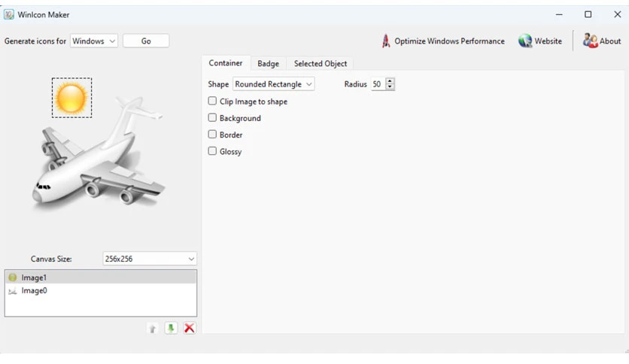Click the Radius value field
The height and width of the screenshot is (364, 629).
378,84
